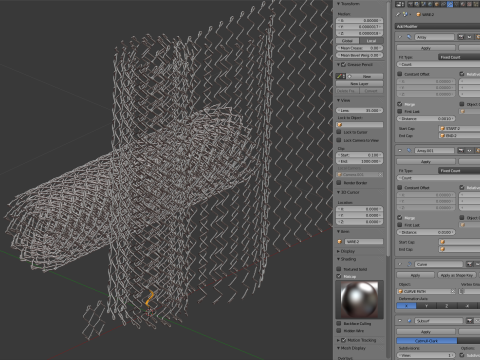The width and height of the screenshot is (480, 360).
Task: Expand the Display panel
Action: (339, 251)
